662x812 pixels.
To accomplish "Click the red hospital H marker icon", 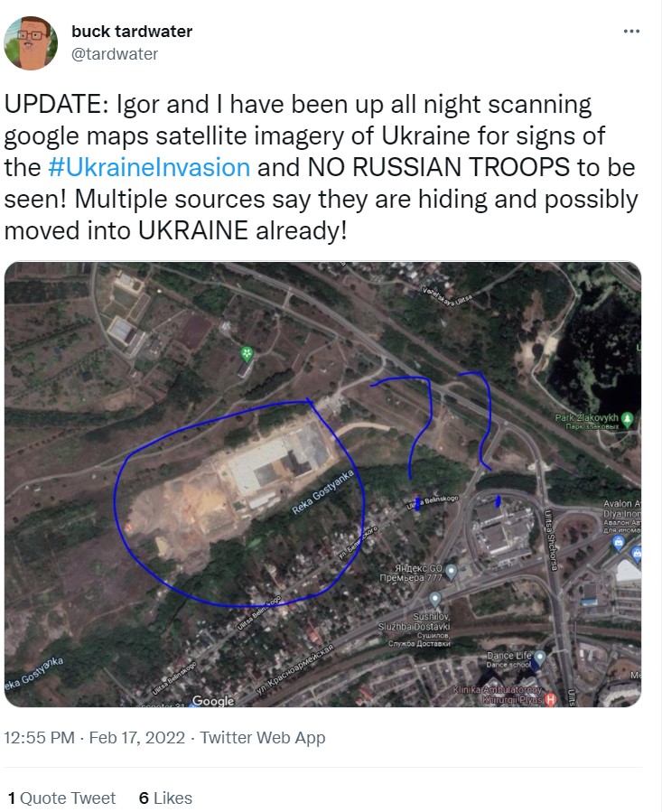I will (x=550, y=700).
